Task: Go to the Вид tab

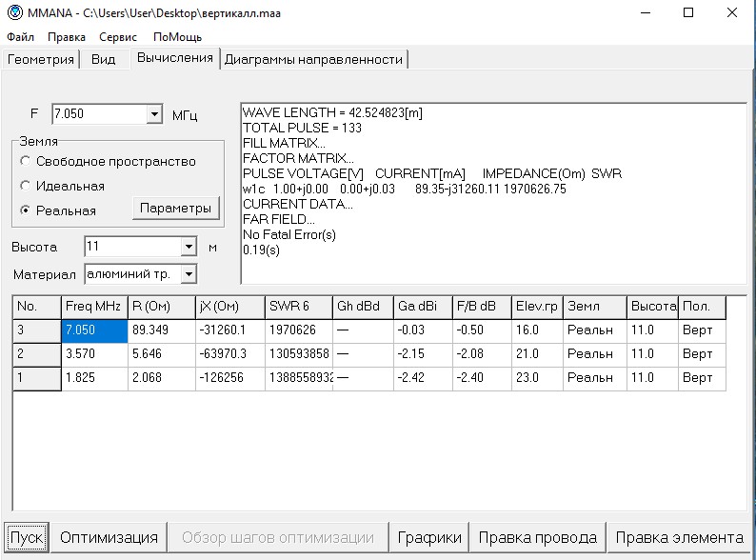Action: click(103, 59)
